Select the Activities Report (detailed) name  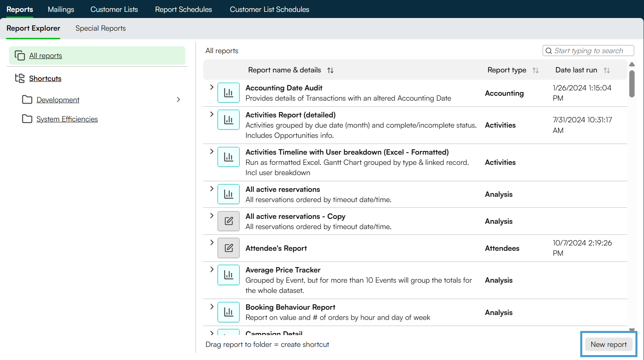(x=290, y=115)
